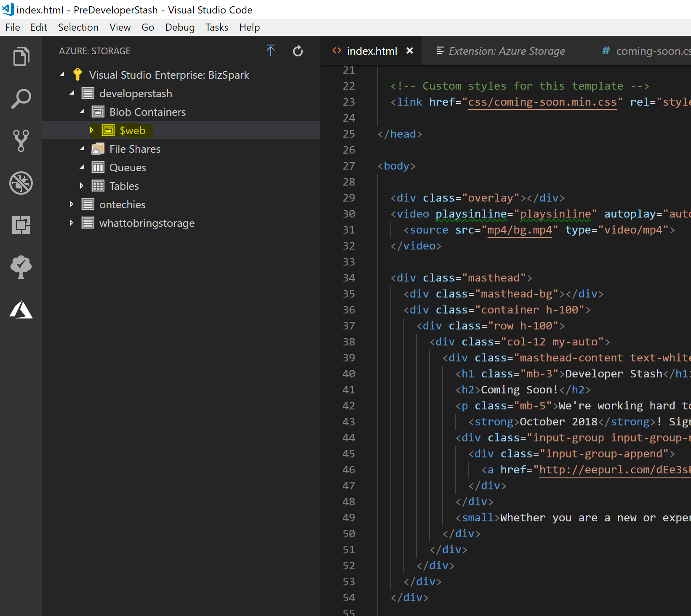This screenshot has height=616, width=691.
Task: Click the storage icon beside whattobringstorage
Action: pos(88,223)
